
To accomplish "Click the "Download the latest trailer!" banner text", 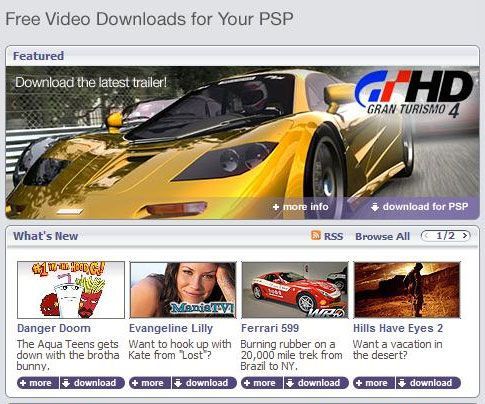I will click(x=91, y=82).
